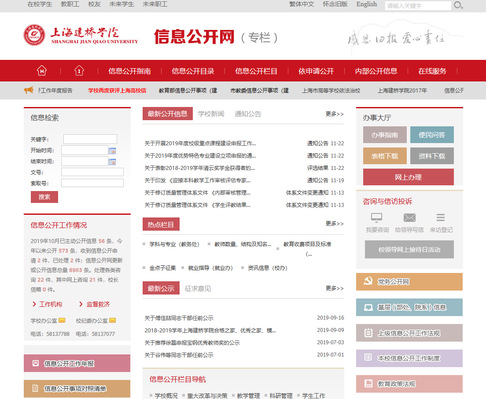The height and width of the screenshot is (399, 486).
Task: Expand 更多>> in the latest notices section
Action: pos(334,288)
